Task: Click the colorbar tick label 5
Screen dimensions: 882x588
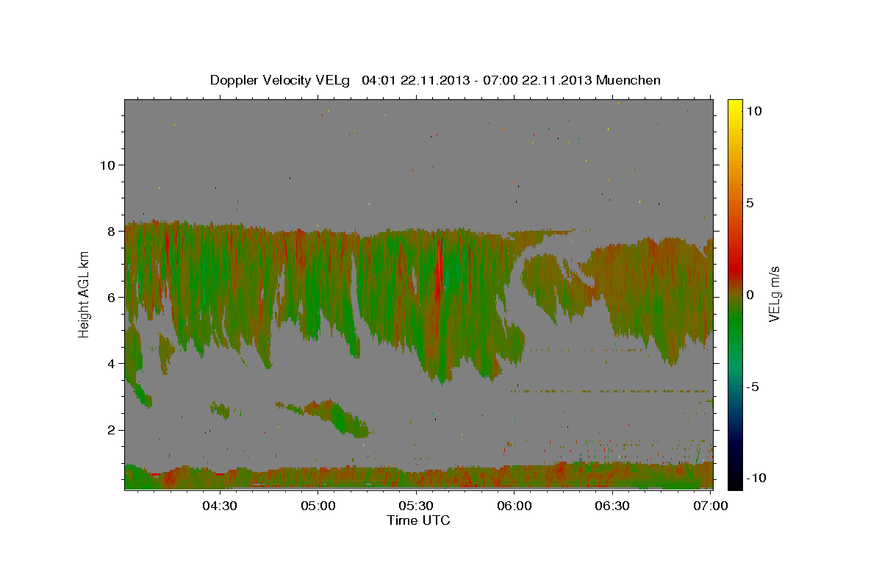Action: click(x=750, y=202)
